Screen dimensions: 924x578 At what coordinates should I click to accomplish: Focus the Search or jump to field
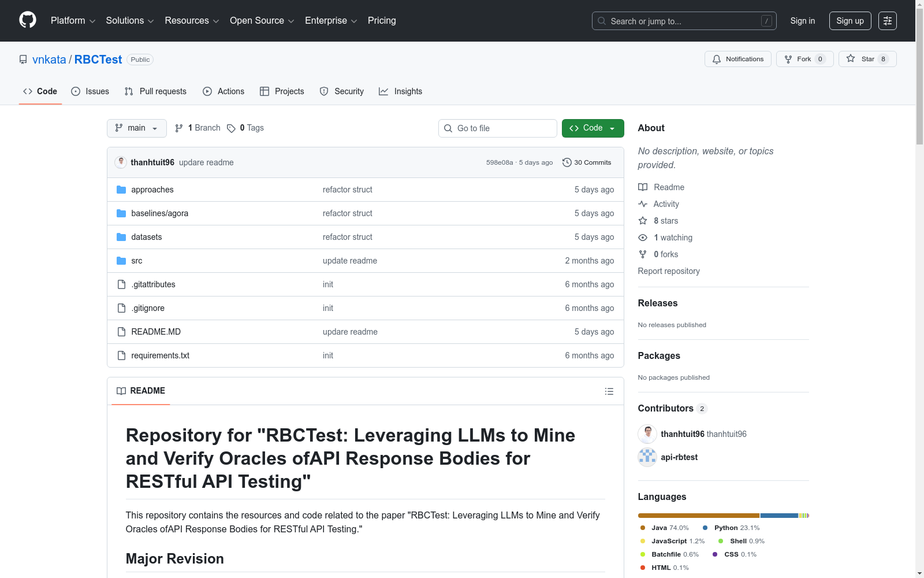pyautogui.click(x=684, y=21)
